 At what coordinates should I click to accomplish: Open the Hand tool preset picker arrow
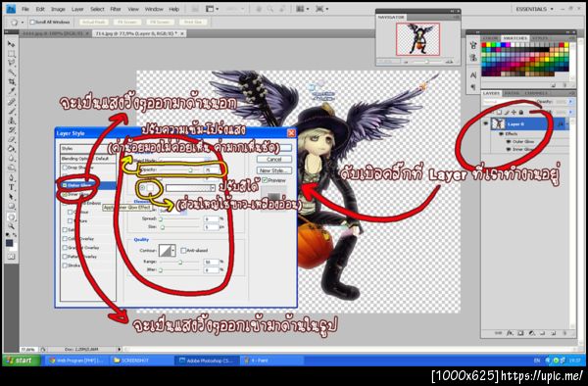[23, 23]
